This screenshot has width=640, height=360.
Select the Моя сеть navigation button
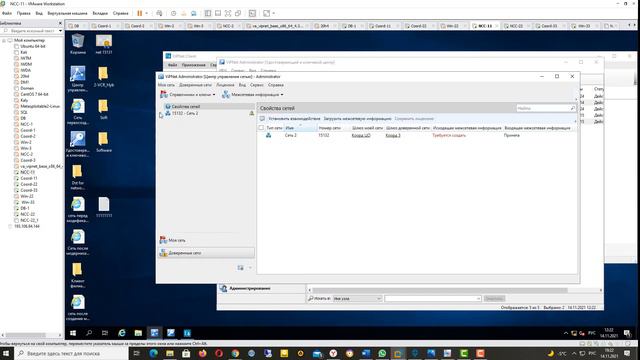pyautogui.click(x=206, y=240)
